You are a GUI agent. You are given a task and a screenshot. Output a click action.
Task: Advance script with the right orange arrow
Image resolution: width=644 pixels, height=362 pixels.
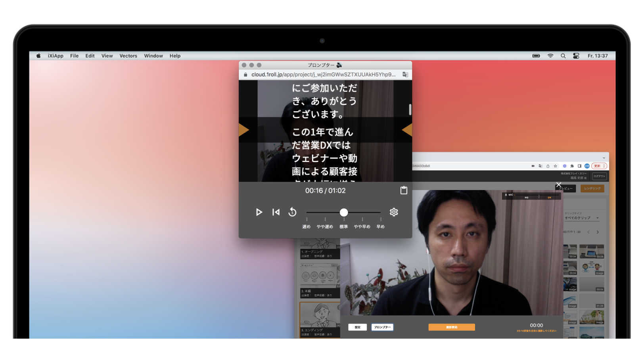[407, 130]
